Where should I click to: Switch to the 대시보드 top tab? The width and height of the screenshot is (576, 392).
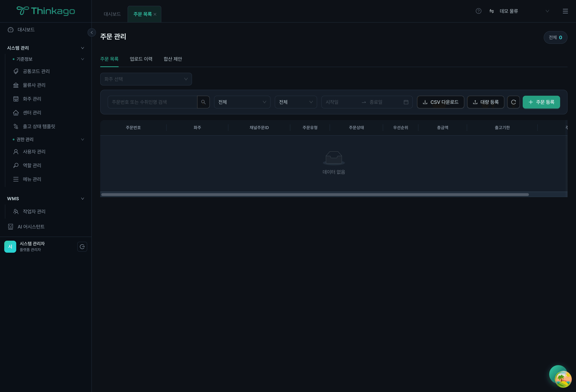click(x=112, y=14)
